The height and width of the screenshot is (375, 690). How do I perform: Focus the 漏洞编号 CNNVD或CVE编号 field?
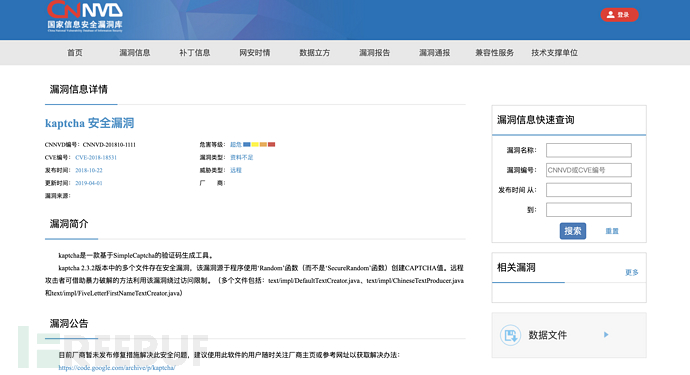[589, 170]
